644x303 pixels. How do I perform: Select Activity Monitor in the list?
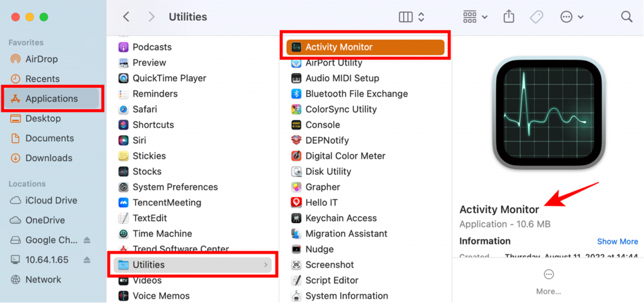[x=365, y=47]
